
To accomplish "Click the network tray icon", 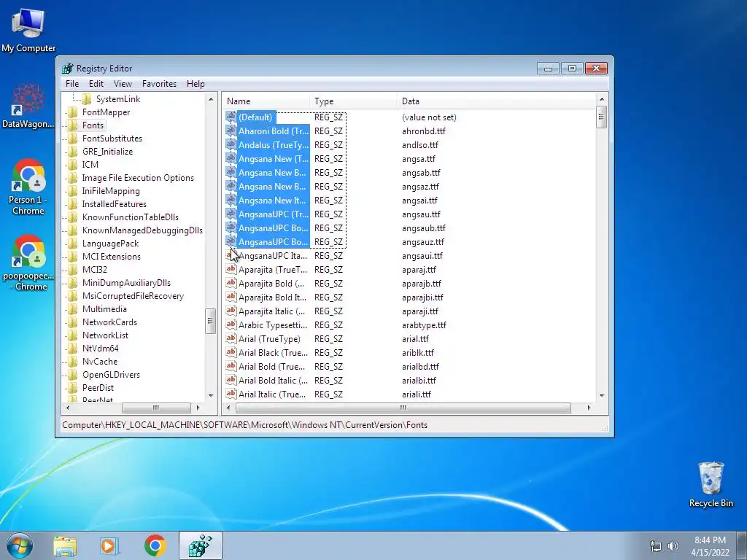I will (656, 546).
